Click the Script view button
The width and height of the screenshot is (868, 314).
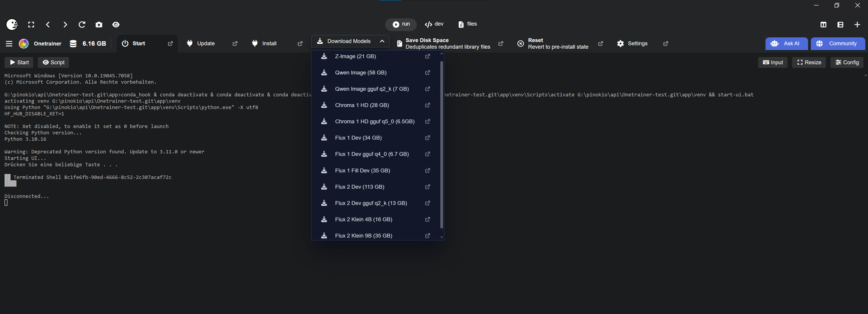point(53,63)
